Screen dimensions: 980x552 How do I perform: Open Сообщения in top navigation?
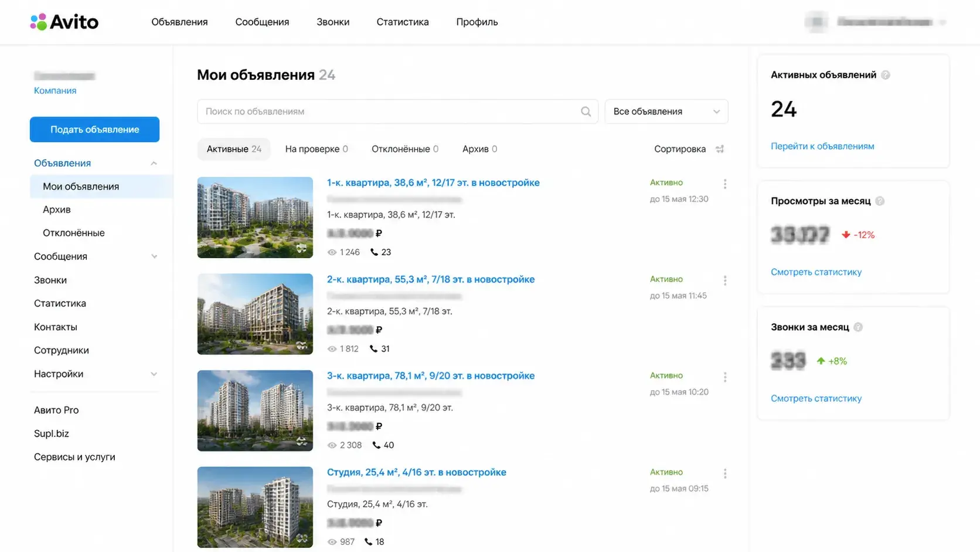click(262, 22)
